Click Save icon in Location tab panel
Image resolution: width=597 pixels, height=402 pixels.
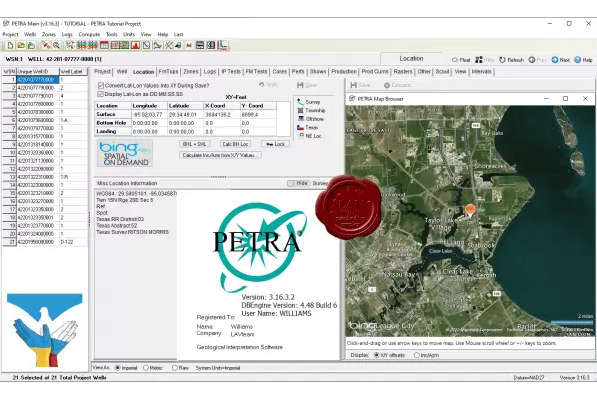tap(300, 85)
